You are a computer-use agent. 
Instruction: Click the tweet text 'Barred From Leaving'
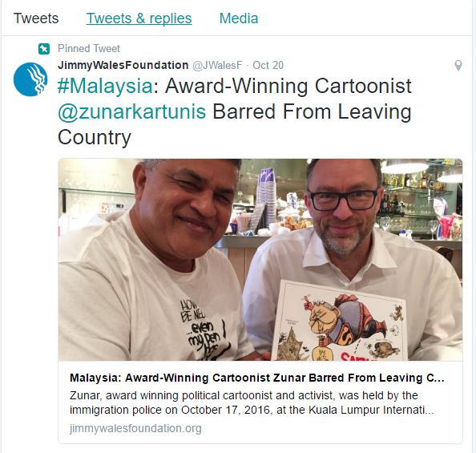(x=312, y=111)
